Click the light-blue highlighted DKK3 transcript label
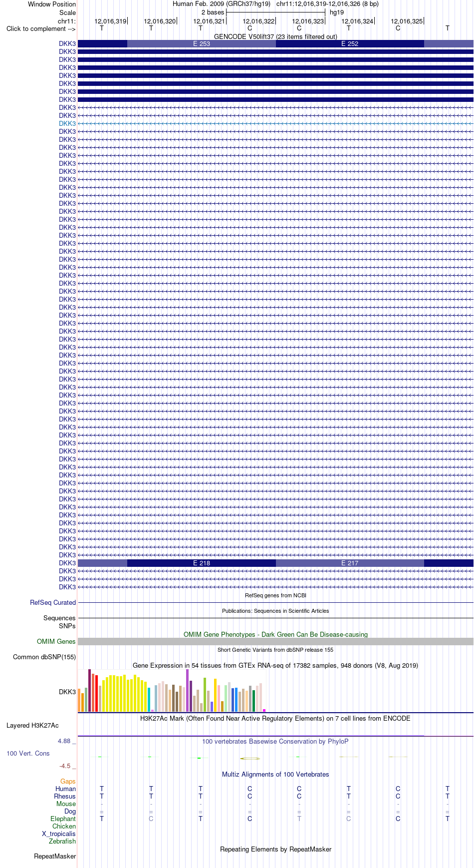474x868 pixels. [67, 123]
